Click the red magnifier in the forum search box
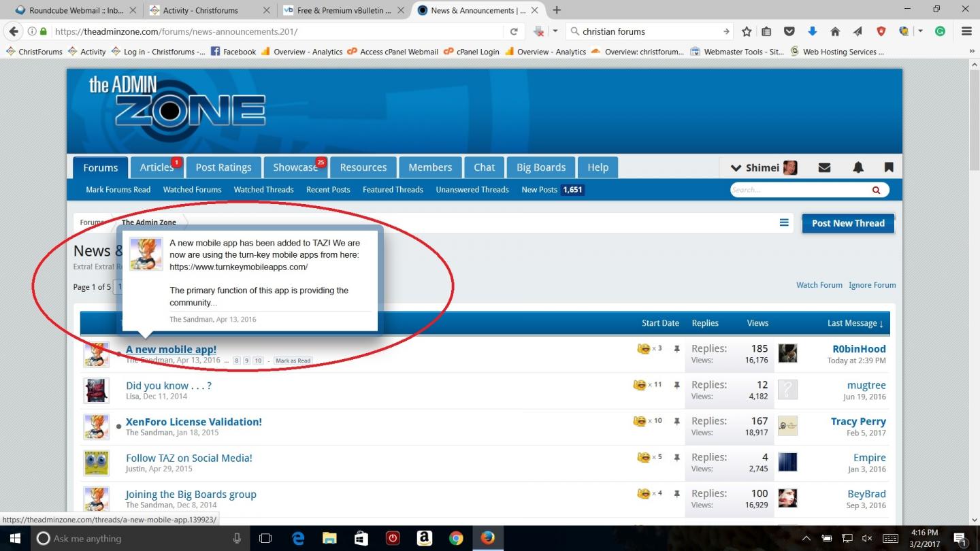The image size is (980, 551). coord(877,190)
